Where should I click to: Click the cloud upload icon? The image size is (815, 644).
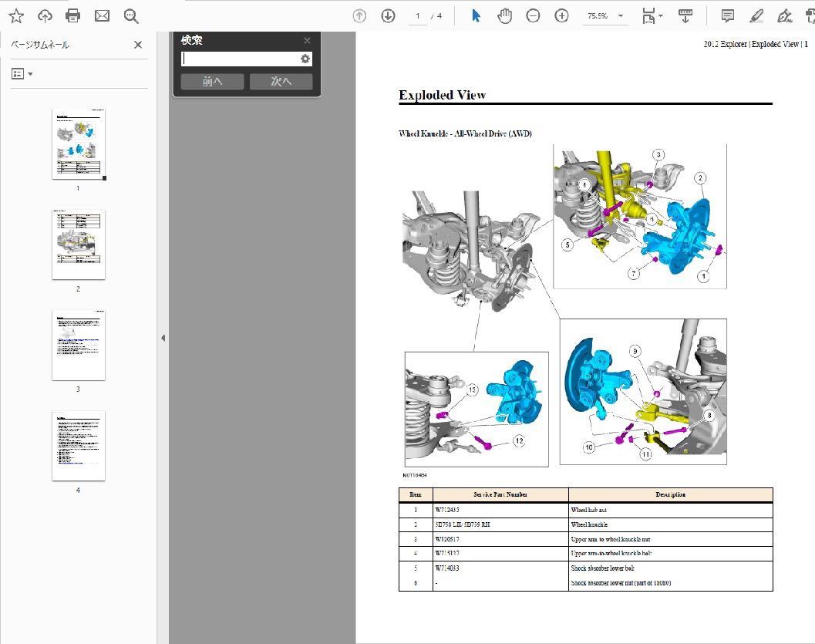coord(45,16)
